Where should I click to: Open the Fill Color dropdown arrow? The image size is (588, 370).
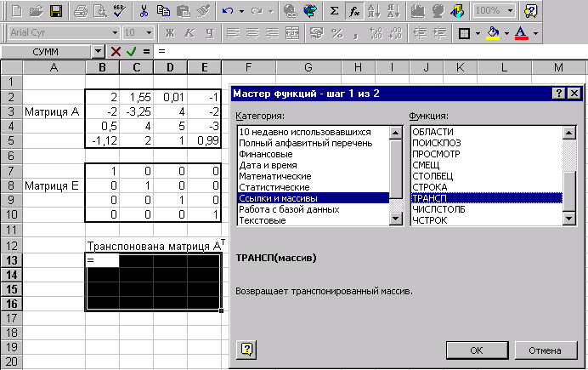tap(506, 33)
